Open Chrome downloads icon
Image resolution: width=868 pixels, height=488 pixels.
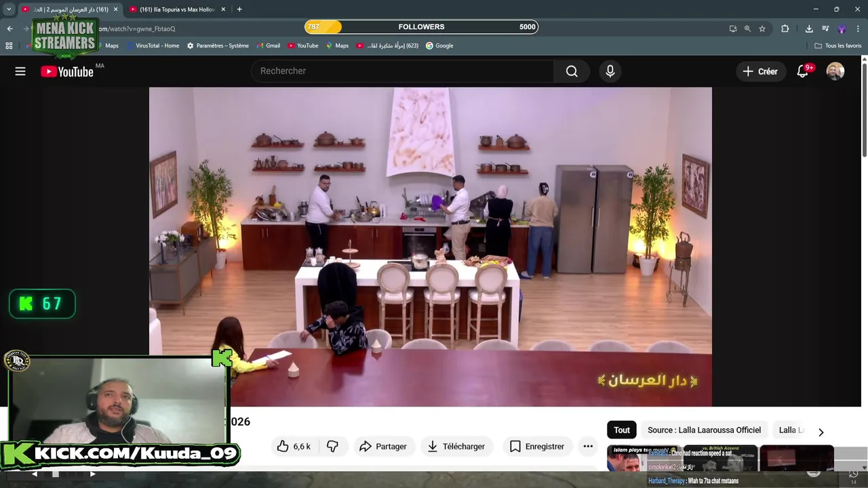[x=809, y=28]
